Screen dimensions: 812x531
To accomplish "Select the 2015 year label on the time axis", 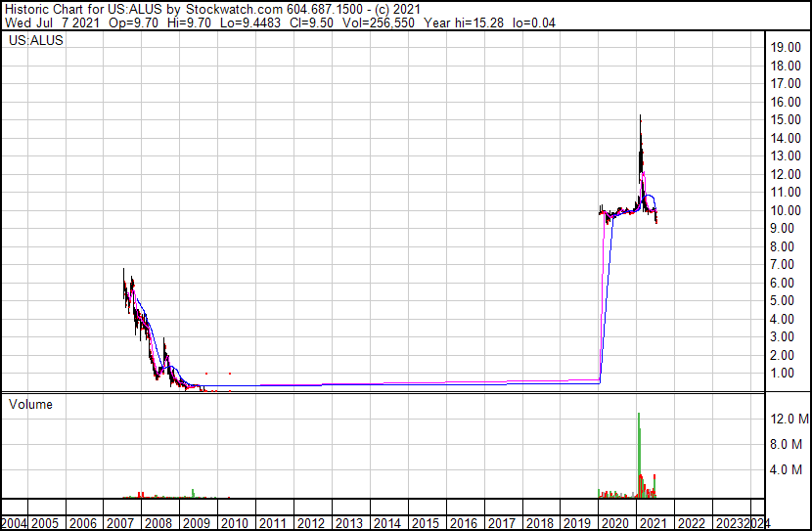I will (x=426, y=523).
